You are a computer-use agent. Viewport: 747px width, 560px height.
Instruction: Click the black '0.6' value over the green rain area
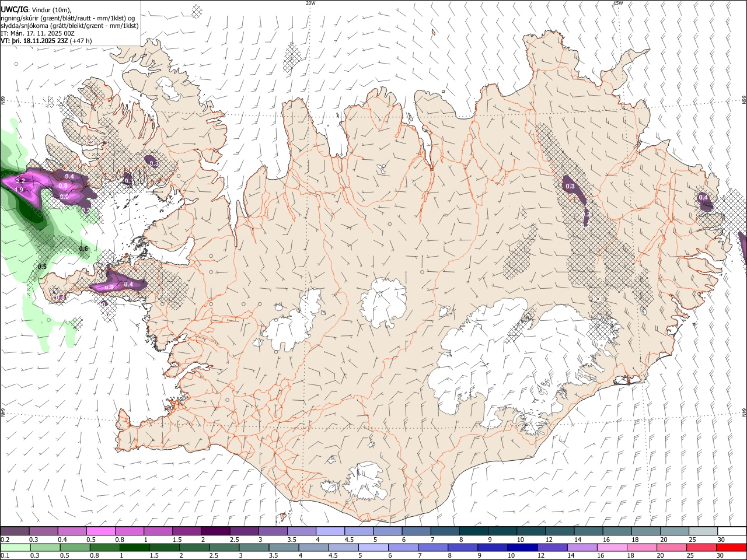83,249
